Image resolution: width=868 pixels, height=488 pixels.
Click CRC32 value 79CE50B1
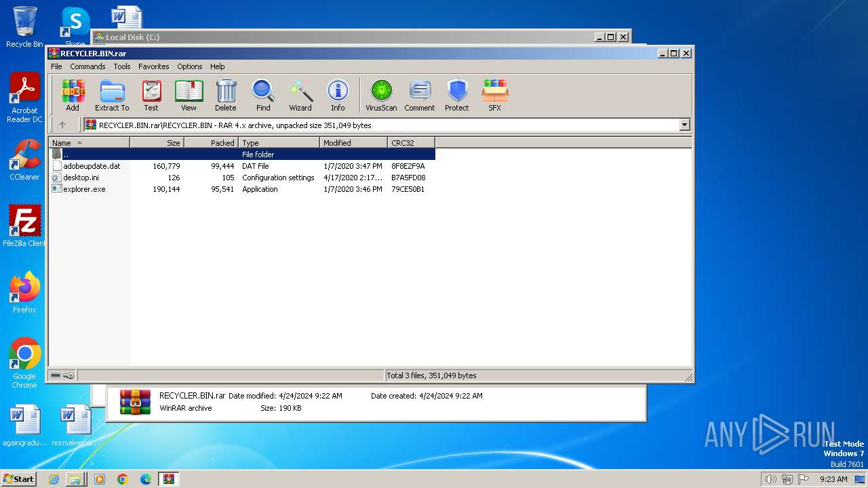408,189
